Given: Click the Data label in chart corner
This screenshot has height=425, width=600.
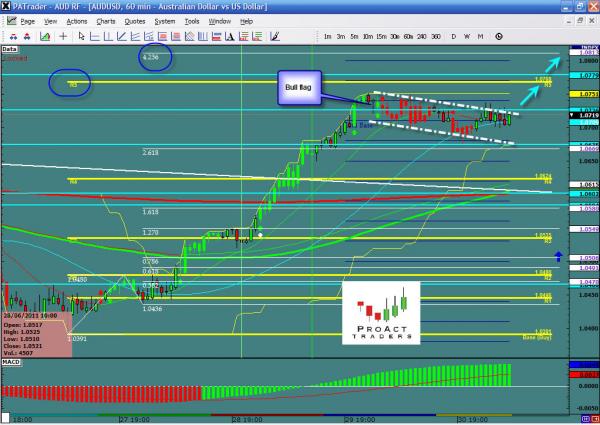Looking at the screenshot, I should (9, 47).
